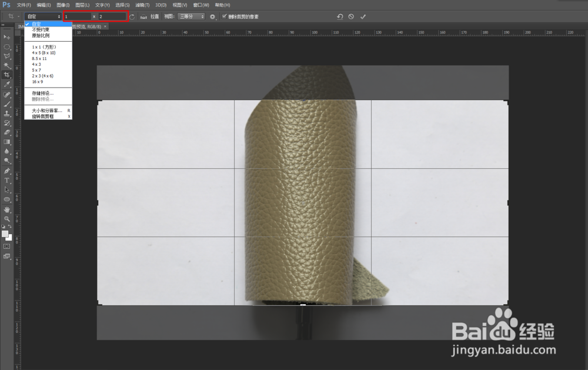Click the crop width ratio field
Image resolution: width=588 pixels, height=370 pixels.
[78, 16]
